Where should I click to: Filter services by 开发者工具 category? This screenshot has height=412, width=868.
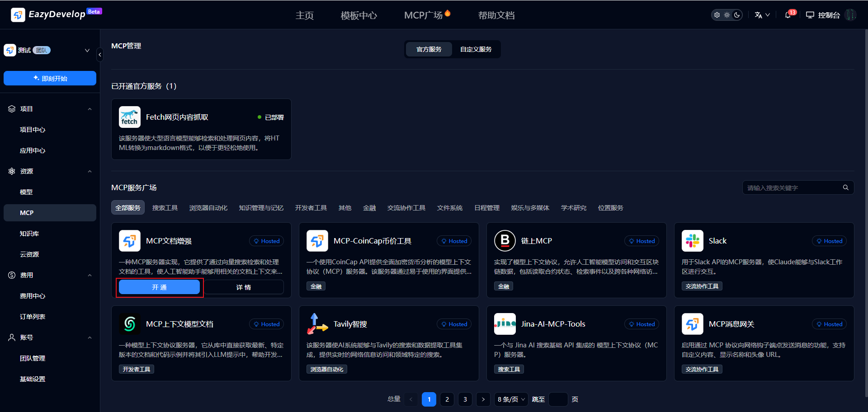[x=311, y=208]
